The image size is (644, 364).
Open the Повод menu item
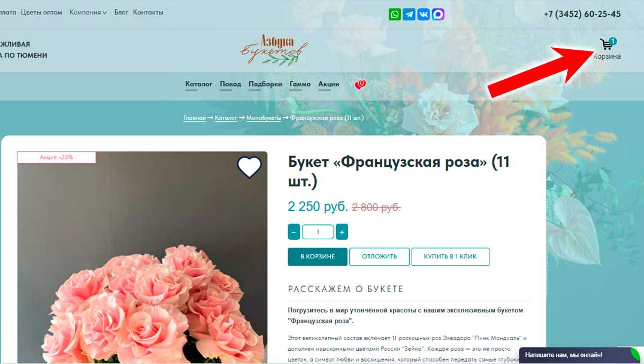tap(231, 84)
